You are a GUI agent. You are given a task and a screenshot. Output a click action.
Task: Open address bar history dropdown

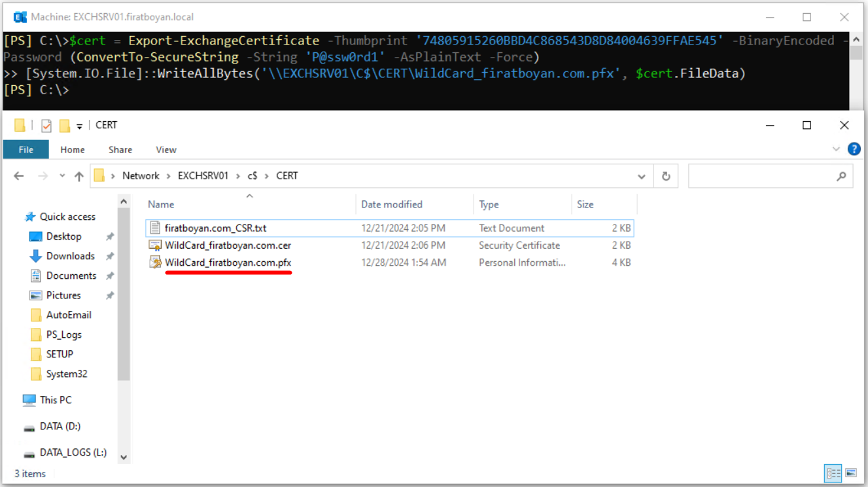tap(642, 176)
